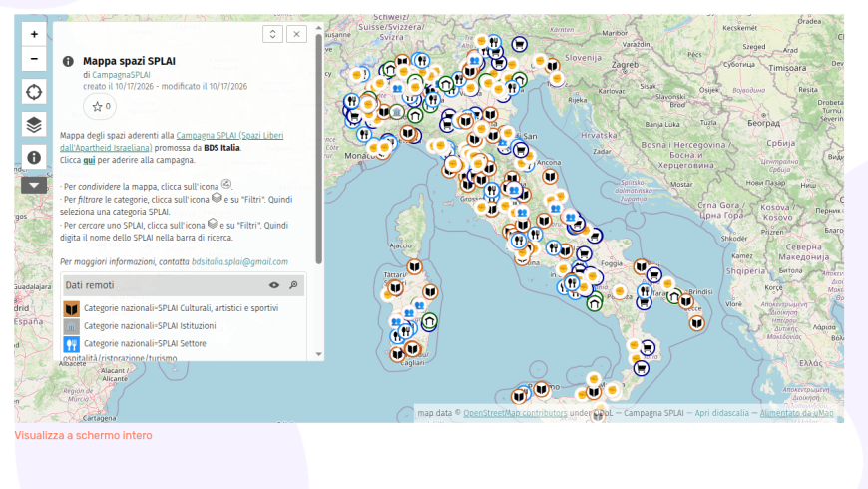The height and width of the screenshot is (489, 868).
Task: Click panel scrollbar down arrow
Action: 319,354
